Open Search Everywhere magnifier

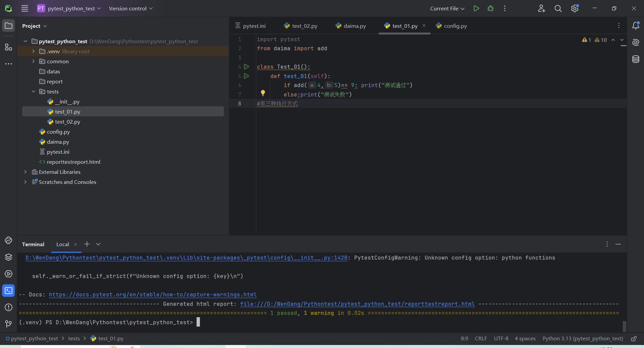click(558, 8)
